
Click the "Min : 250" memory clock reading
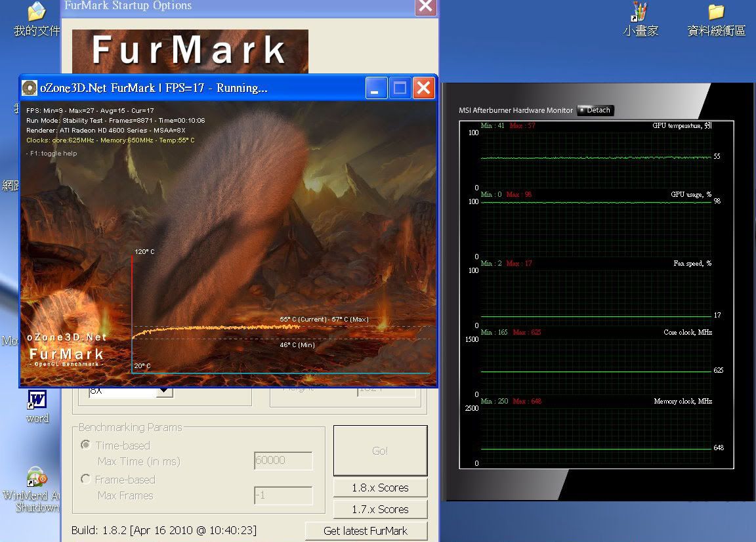coord(495,401)
